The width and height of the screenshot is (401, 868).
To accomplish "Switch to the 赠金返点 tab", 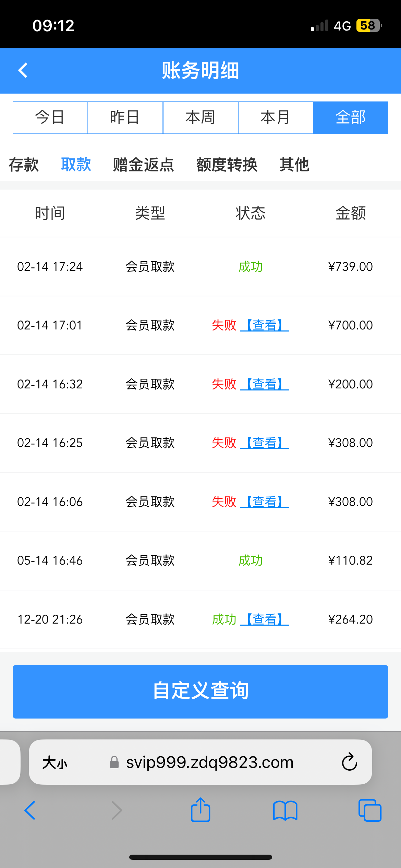I will click(144, 165).
